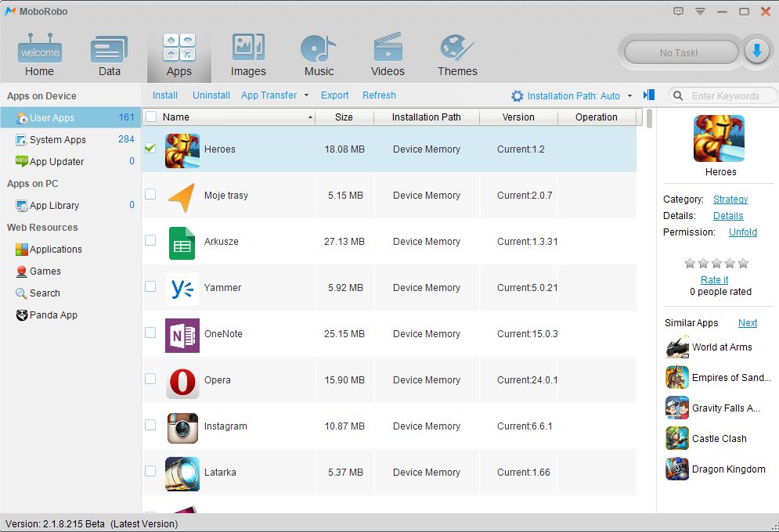Click the Instagram camera icon
779x532 pixels.
pos(182,428)
